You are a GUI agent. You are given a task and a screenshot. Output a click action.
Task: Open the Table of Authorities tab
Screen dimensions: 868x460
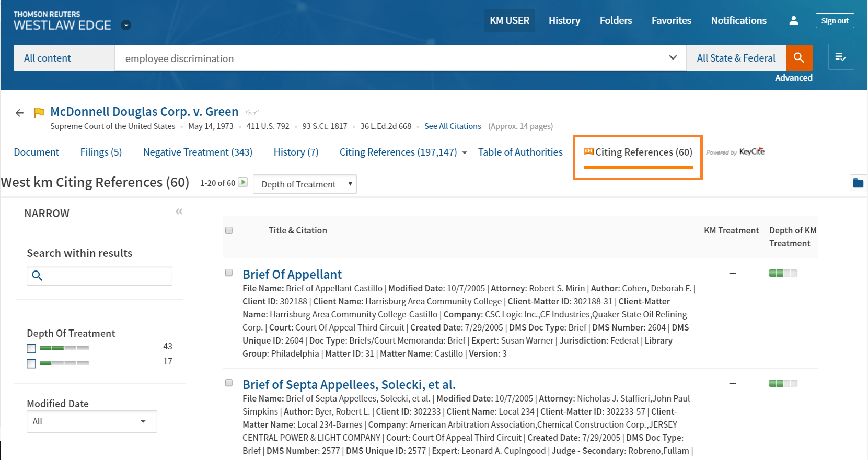[520, 152]
